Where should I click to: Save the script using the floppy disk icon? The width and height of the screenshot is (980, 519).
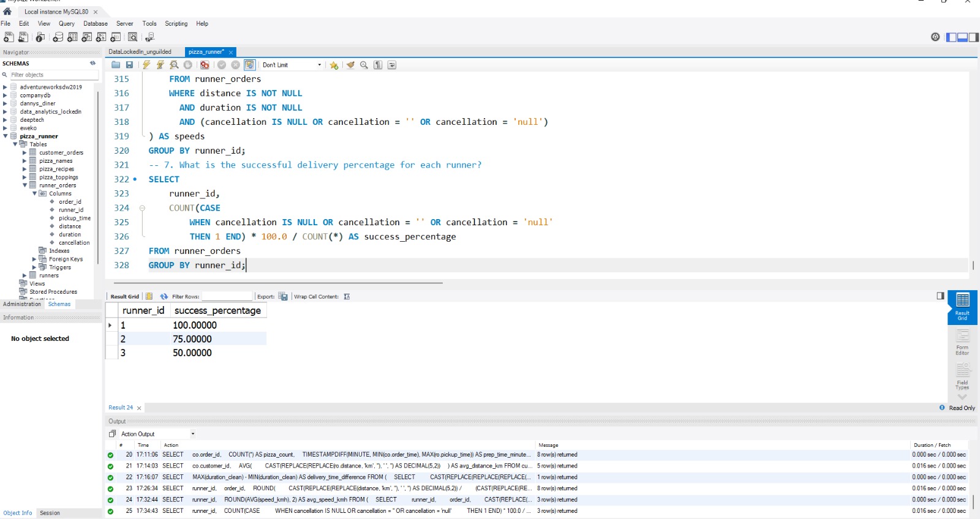pyautogui.click(x=129, y=65)
